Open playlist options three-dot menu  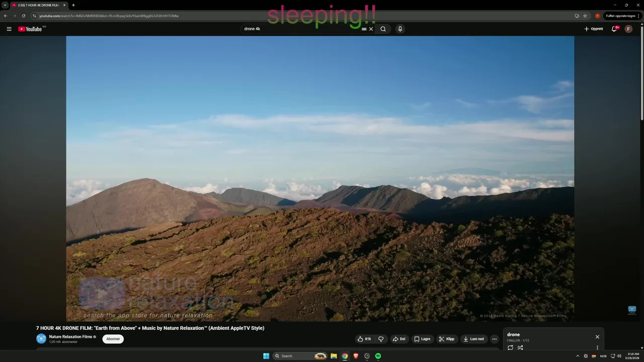point(597,347)
